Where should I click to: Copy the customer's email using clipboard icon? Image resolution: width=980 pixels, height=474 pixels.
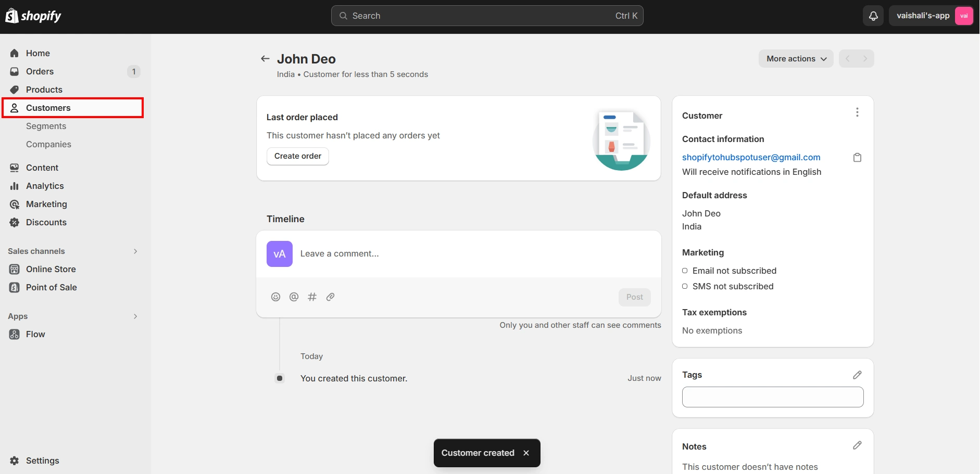pyautogui.click(x=857, y=157)
